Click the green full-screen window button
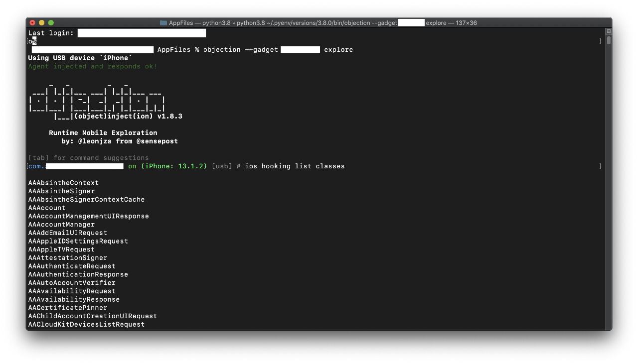This screenshot has height=364, width=638. point(51,23)
